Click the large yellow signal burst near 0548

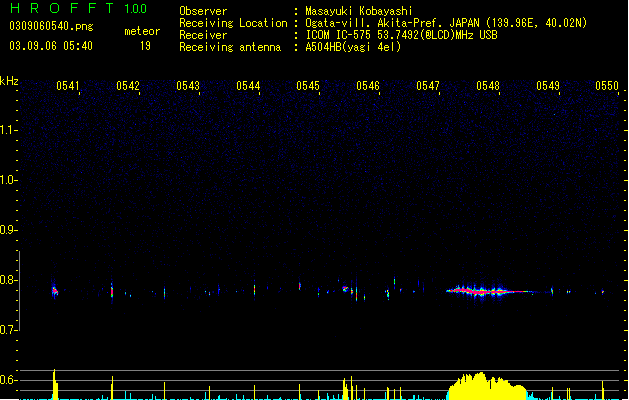[487, 386]
